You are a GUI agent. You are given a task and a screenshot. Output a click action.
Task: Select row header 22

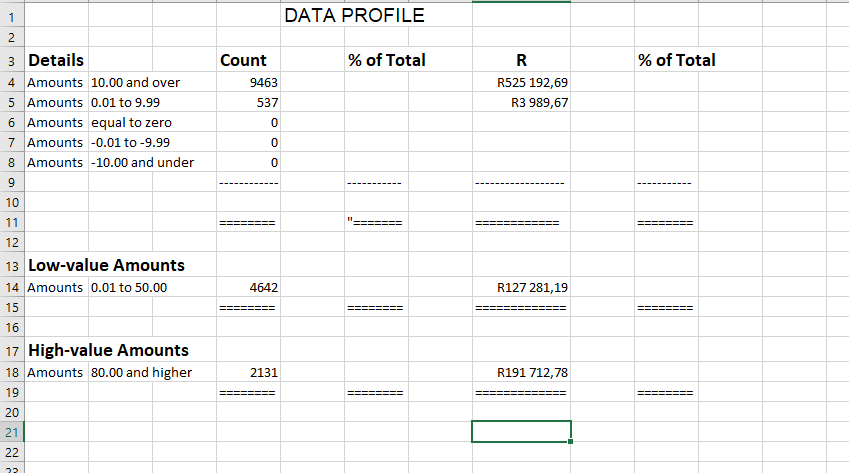(11, 452)
